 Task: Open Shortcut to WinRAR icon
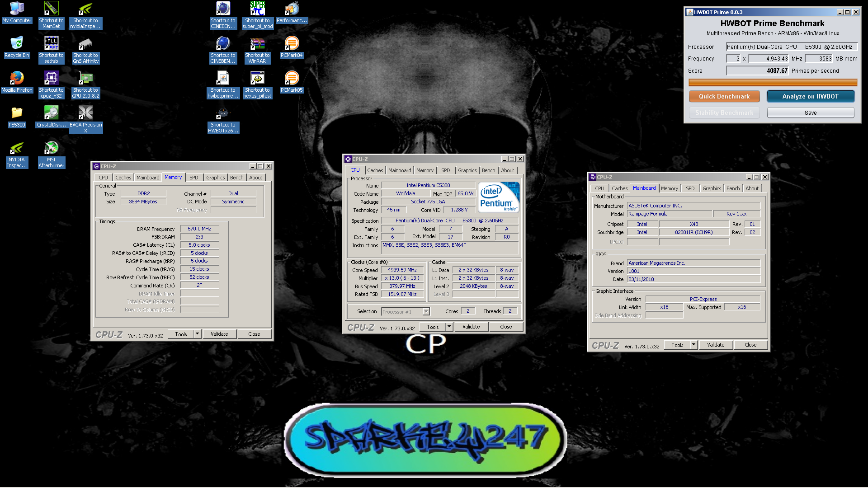click(257, 49)
